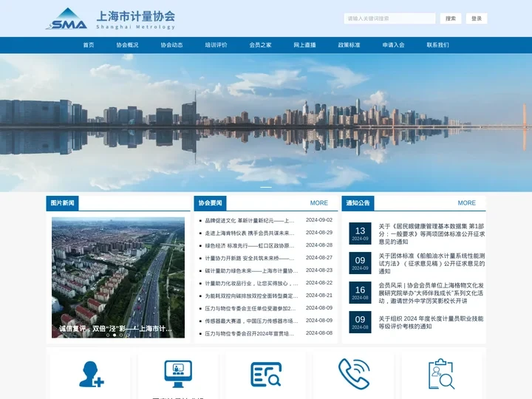Click date text 2024-08-29

coord(319,233)
